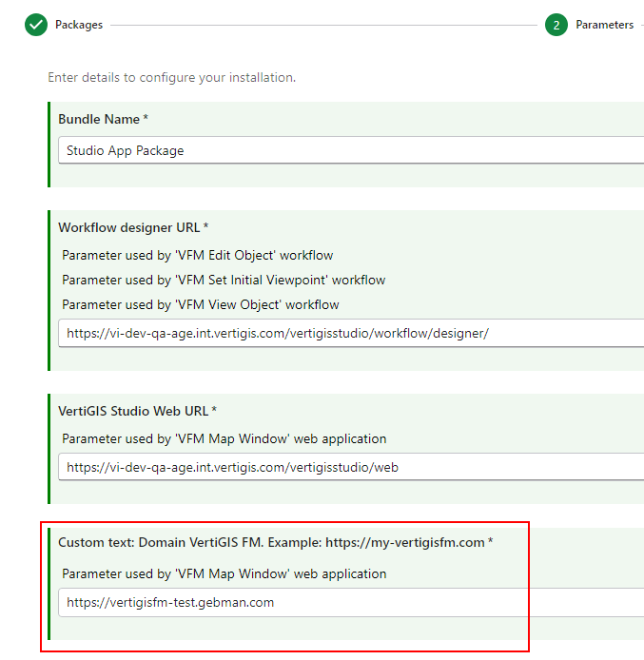Select the Parameters step label
The height and width of the screenshot is (660, 644).
click(x=604, y=25)
